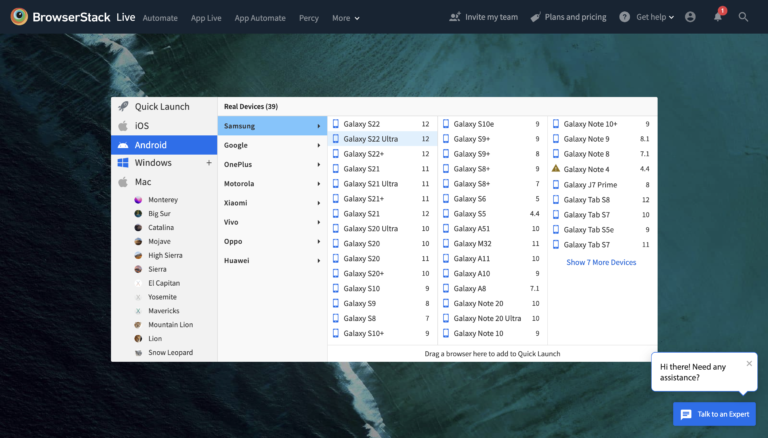768x438 pixels.
Task: Open the App Automate tab
Action: (x=260, y=18)
